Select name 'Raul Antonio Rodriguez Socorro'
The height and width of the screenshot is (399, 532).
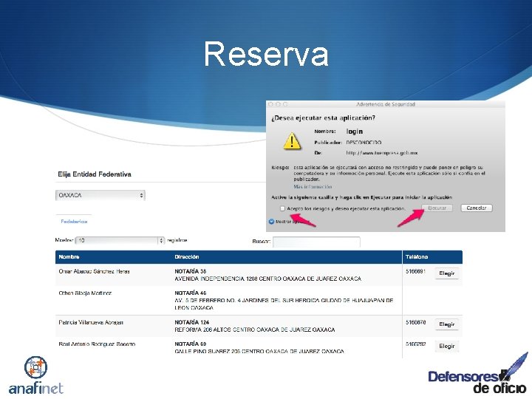click(x=97, y=344)
